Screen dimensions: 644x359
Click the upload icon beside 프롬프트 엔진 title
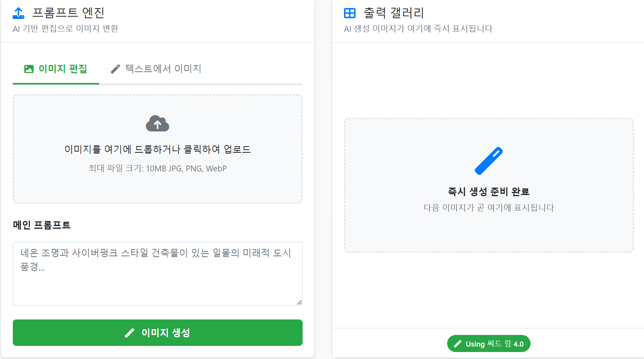click(18, 13)
